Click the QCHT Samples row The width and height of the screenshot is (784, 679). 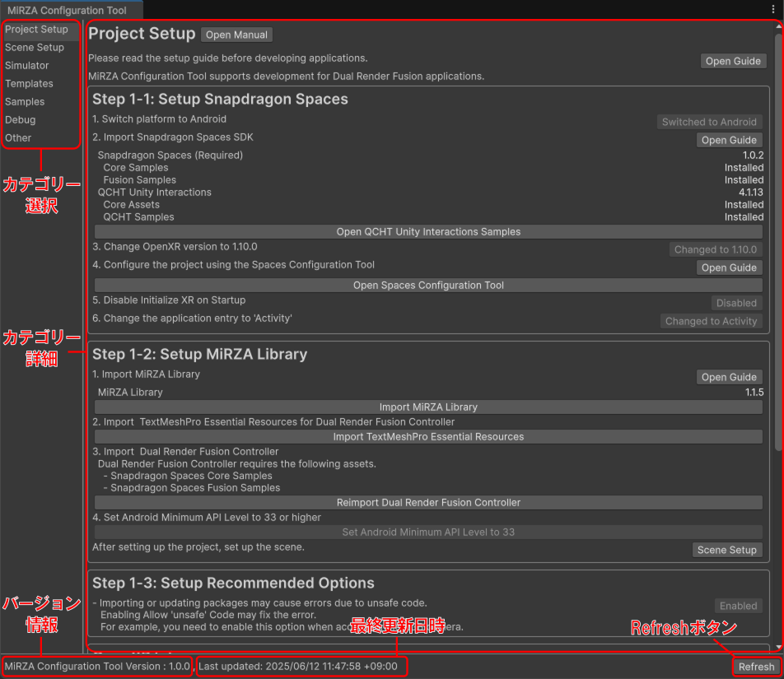(x=433, y=217)
